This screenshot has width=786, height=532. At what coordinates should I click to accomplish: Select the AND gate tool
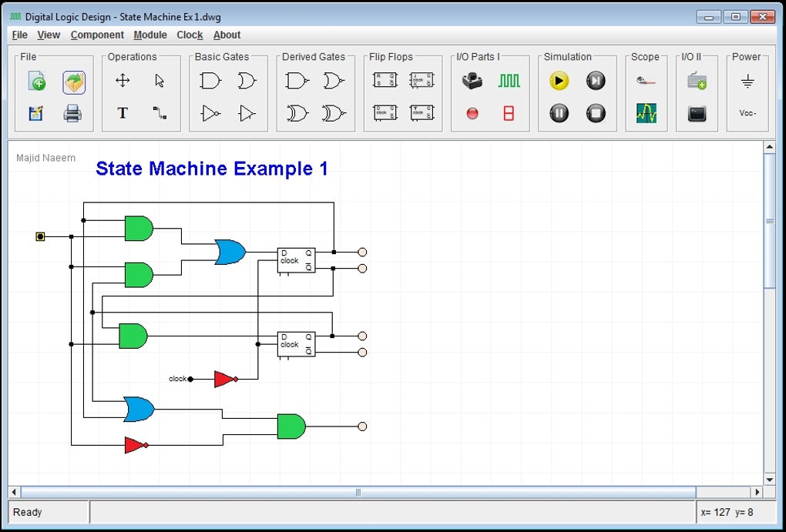pyautogui.click(x=210, y=80)
